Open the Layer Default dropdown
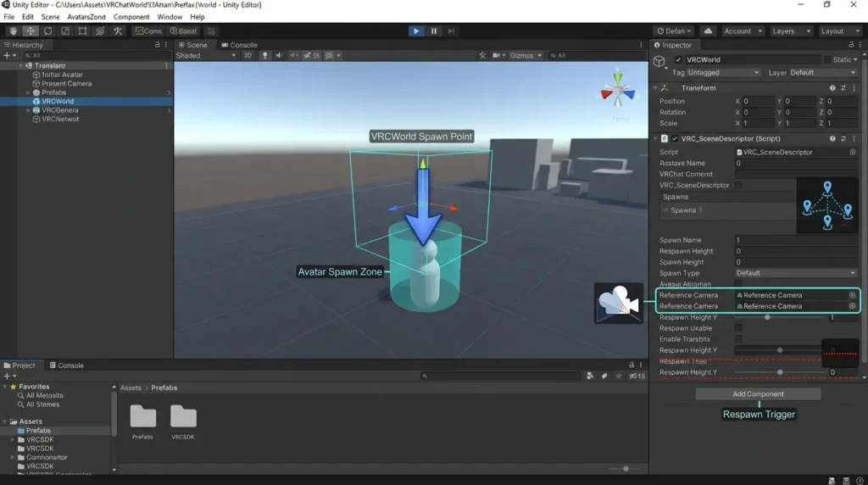 (822, 73)
